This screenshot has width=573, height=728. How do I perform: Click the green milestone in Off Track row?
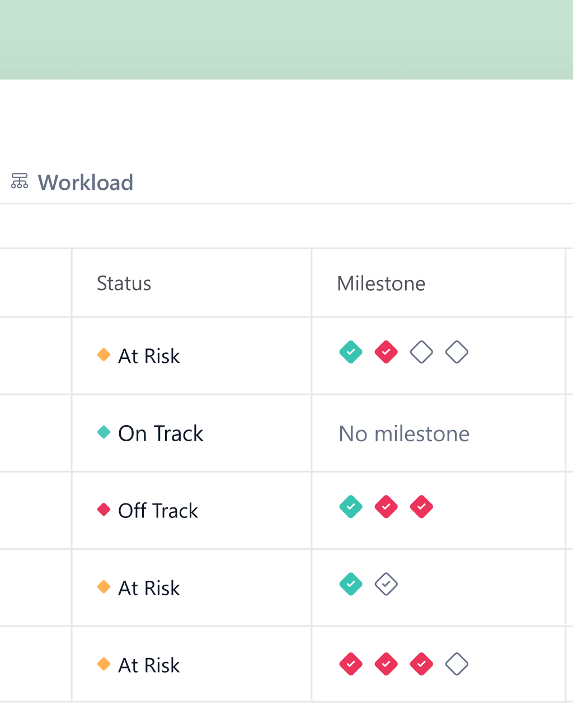point(351,507)
